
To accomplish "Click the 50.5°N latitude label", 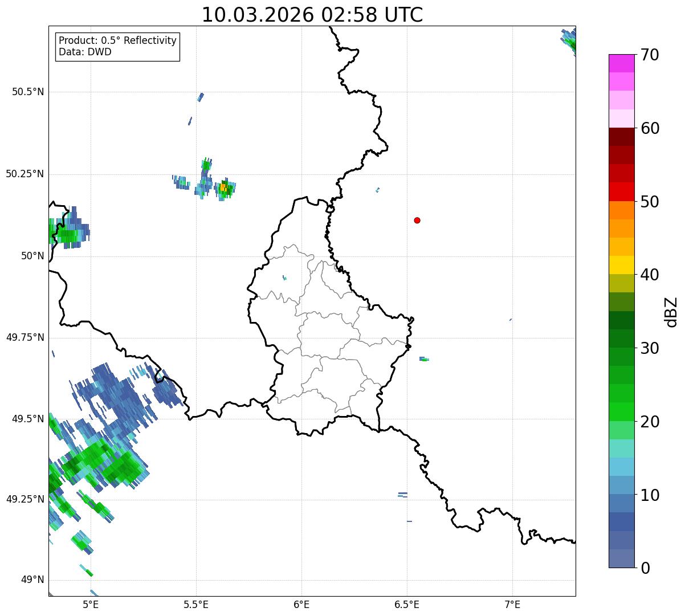I will click(x=28, y=92).
